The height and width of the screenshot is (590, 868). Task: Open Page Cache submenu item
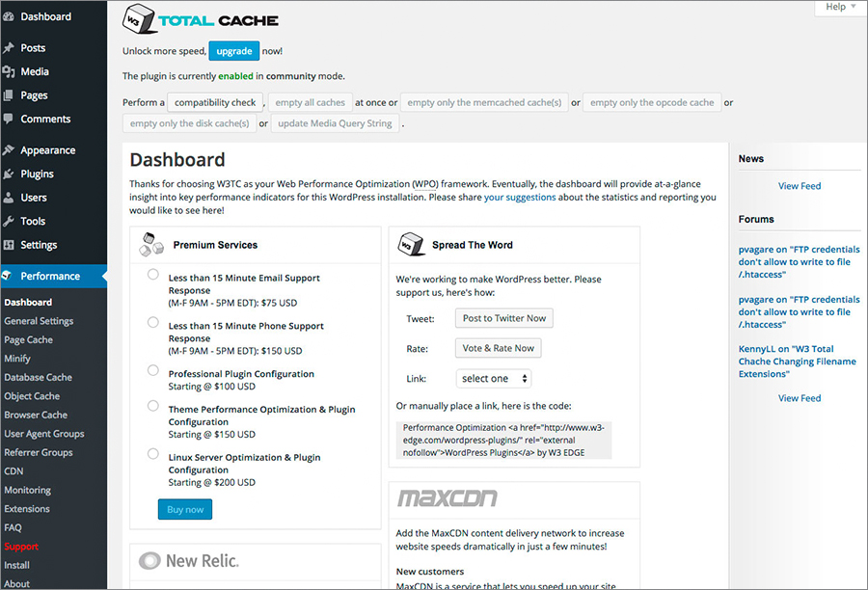click(28, 340)
